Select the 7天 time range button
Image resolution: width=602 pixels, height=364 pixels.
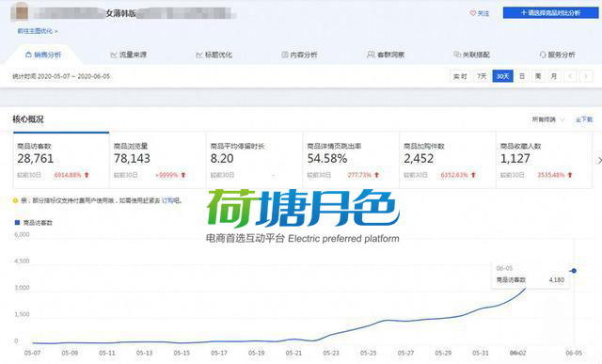pyautogui.click(x=482, y=76)
